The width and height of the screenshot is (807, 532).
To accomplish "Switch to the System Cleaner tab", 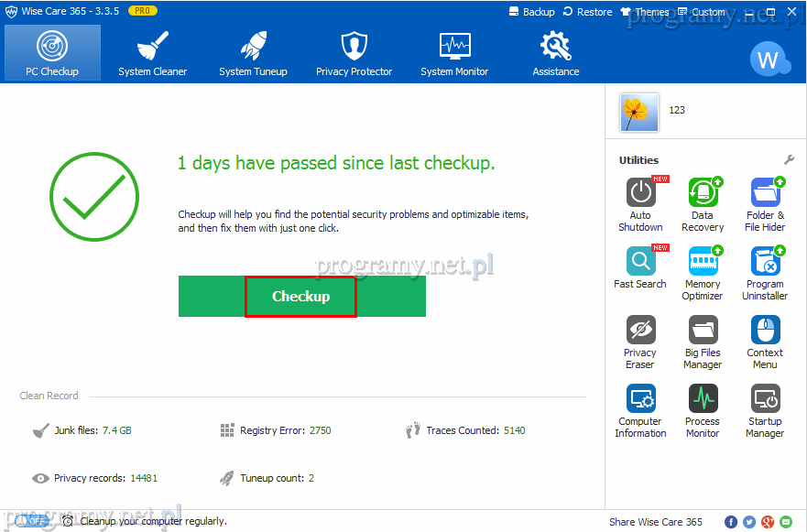I will point(152,53).
